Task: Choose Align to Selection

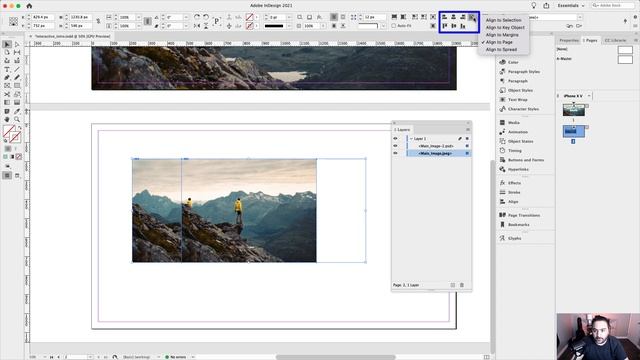Action: tap(503, 20)
